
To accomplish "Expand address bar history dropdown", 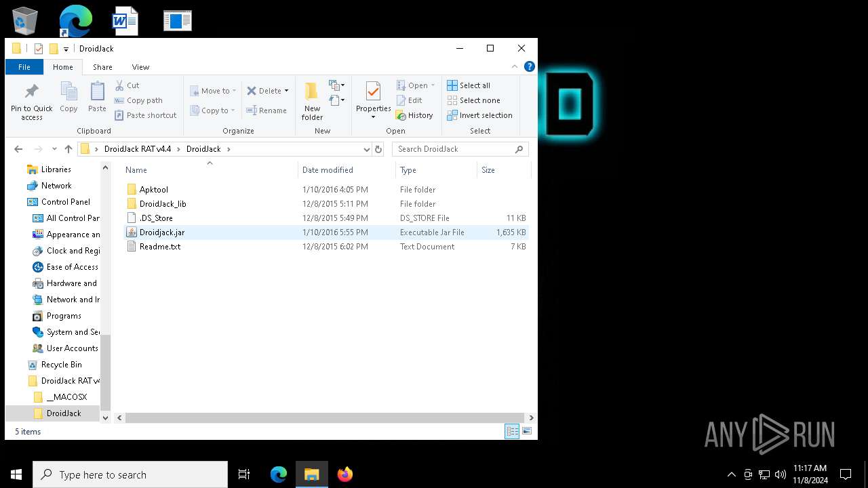I will [x=366, y=149].
